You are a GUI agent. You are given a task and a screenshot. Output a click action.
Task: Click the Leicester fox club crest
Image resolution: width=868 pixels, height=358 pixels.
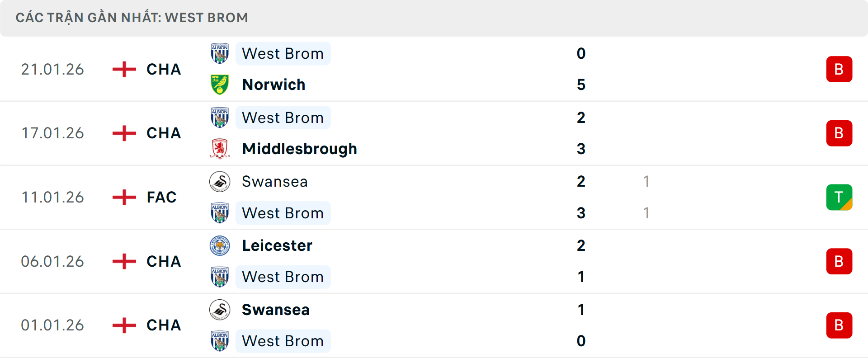pyautogui.click(x=220, y=245)
